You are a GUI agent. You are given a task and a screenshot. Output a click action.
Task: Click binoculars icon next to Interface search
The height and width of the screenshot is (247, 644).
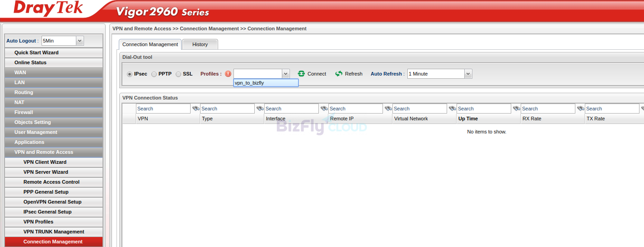point(324,109)
